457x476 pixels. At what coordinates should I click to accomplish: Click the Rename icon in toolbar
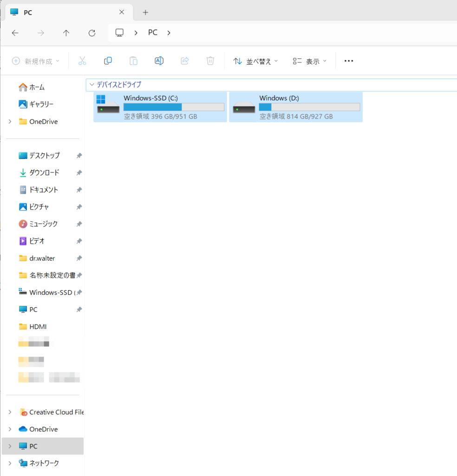[159, 61]
